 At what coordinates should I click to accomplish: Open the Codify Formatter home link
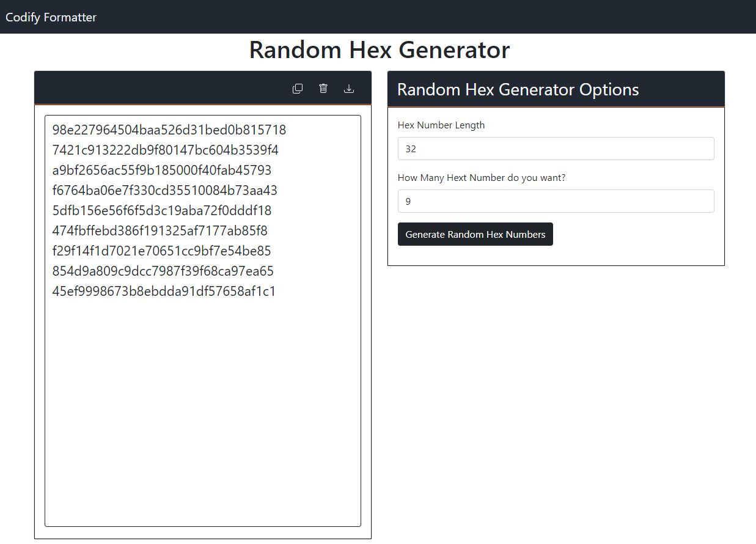click(51, 17)
